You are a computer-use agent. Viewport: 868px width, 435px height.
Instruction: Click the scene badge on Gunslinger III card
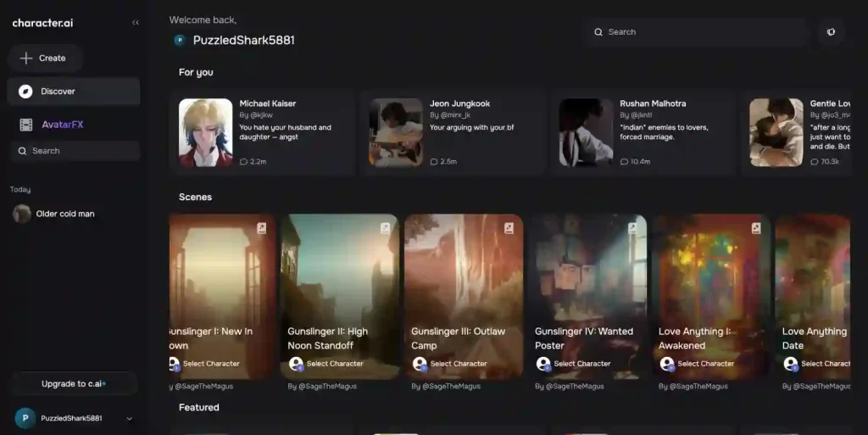509,228
